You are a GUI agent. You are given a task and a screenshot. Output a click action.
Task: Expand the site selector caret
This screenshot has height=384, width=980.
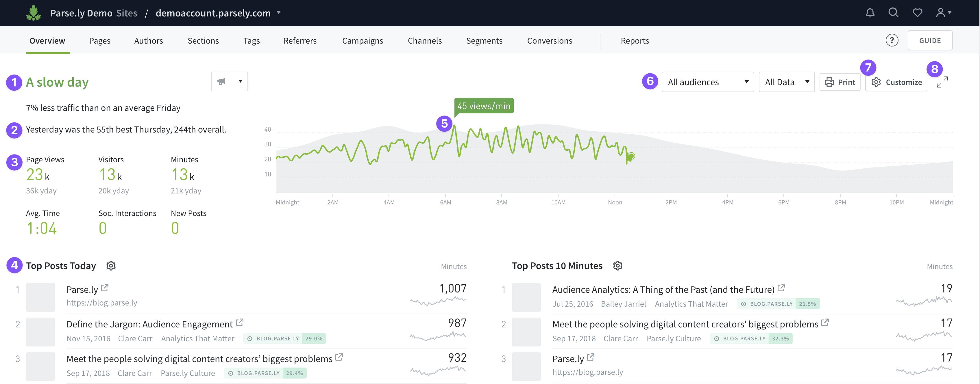click(279, 12)
